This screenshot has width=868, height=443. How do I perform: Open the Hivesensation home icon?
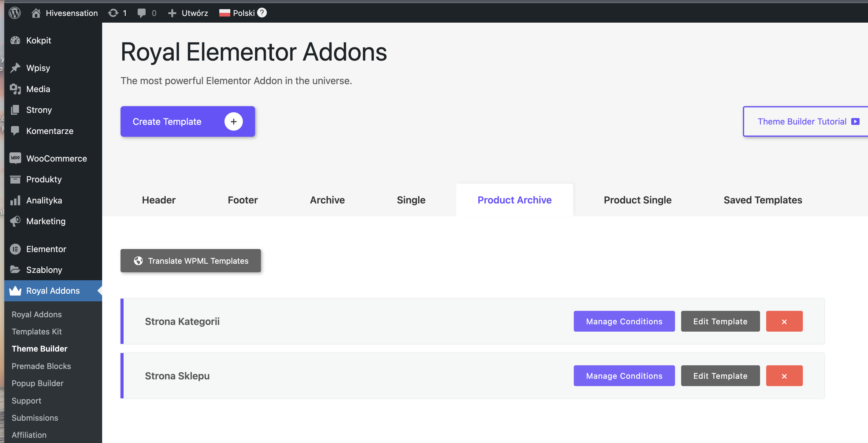coord(36,13)
